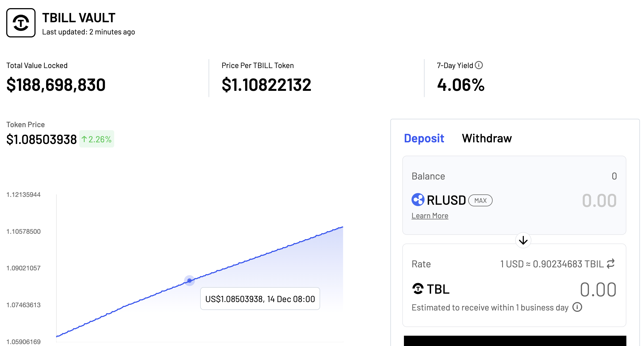The height and width of the screenshot is (346, 644).
Task: Click the black submit button at bottom
Action: 515,341
